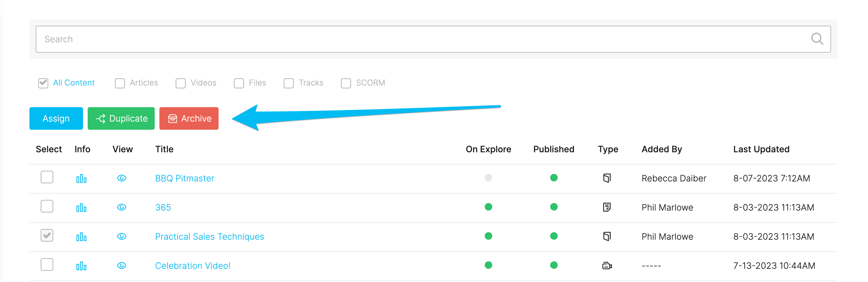Click the 7-13-2023 10:44AM date
This screenshot has width=868, height=282.
pyautogui.click(x=774, y=265)
